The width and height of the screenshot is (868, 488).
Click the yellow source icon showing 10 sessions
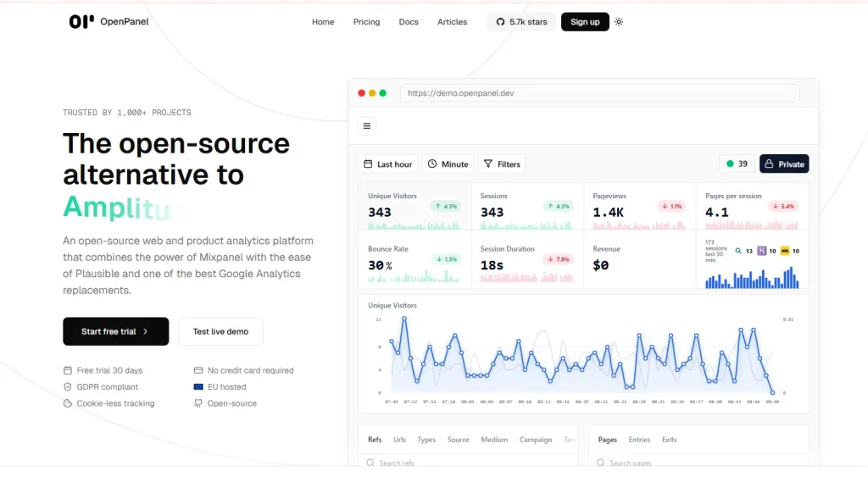(x=785, y=251)
